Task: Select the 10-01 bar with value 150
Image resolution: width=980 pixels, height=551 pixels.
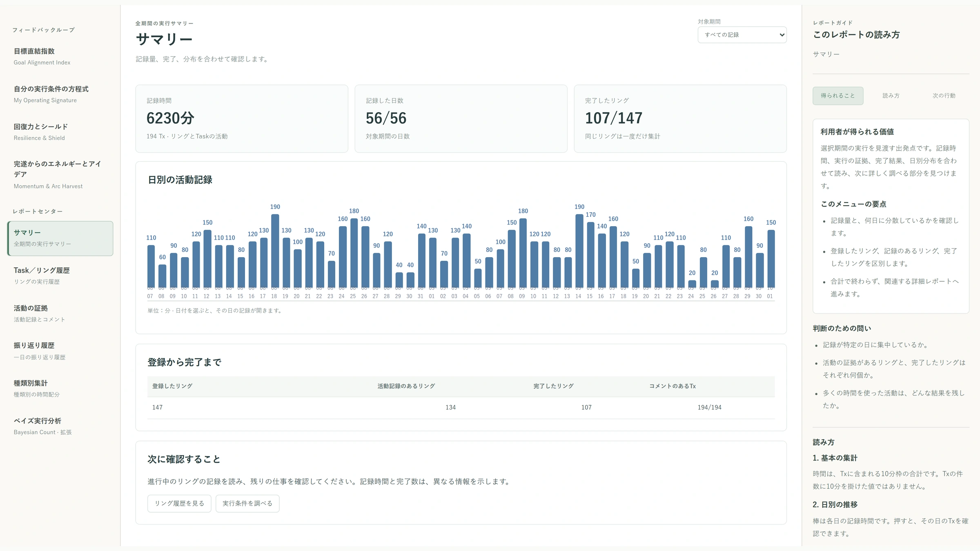Action: coord(771,259)
